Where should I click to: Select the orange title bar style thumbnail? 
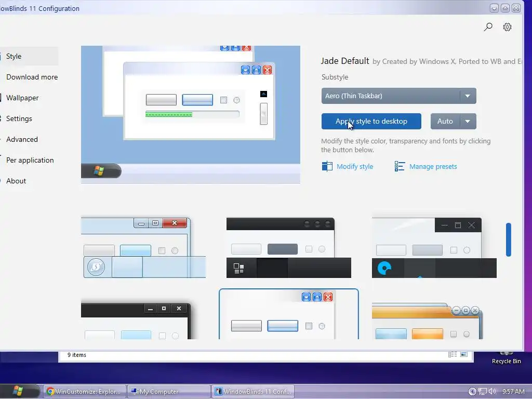coord(427,321)
